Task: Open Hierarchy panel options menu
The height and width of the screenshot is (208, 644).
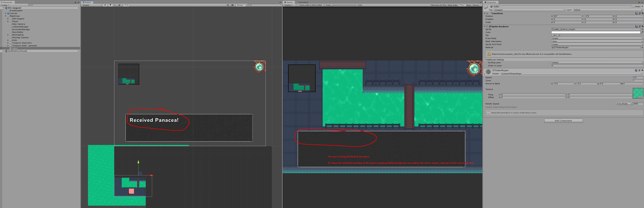Action: point(79,2)
